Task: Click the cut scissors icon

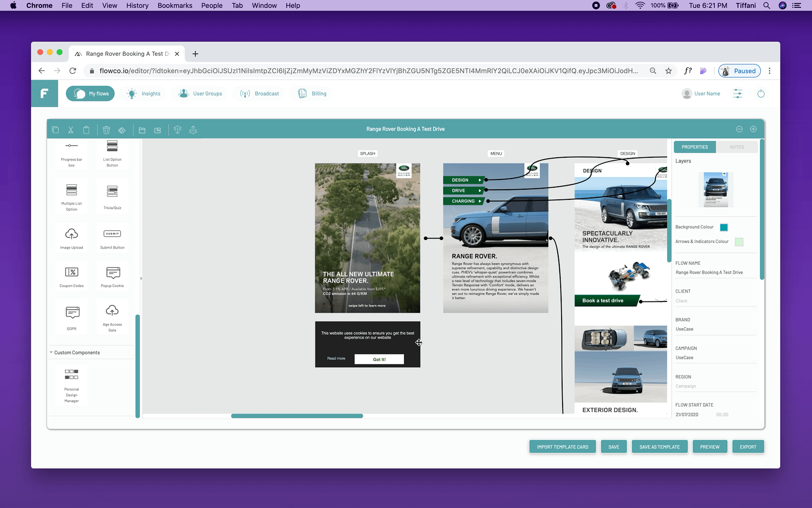Action: [x=71, y=130]
